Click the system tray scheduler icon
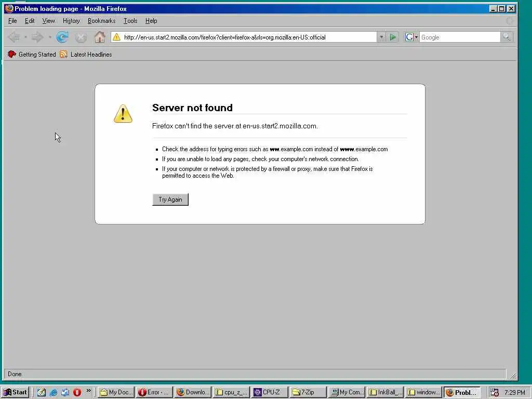Screen dimensions: 532x399 495,392
